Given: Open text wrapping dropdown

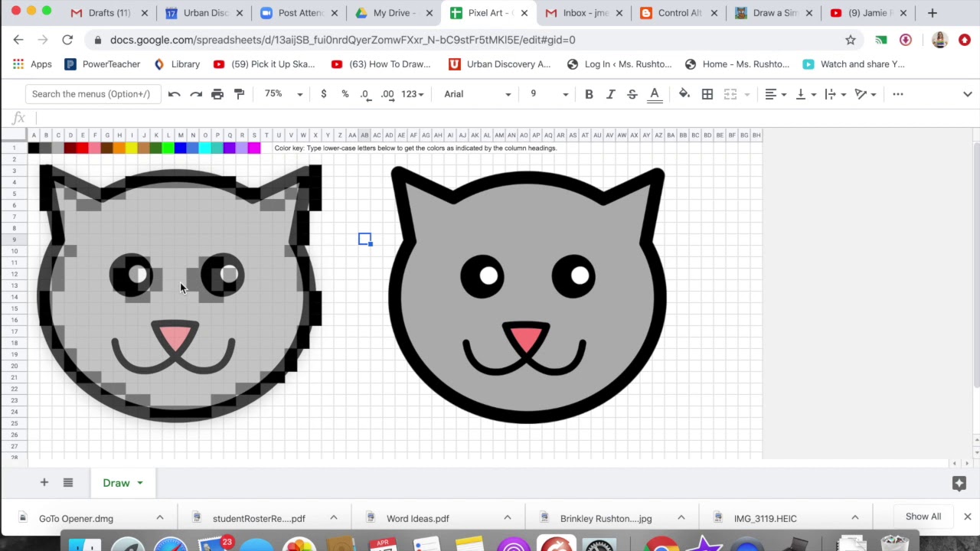Looking at the screenshot, I should tap(835, 94).
